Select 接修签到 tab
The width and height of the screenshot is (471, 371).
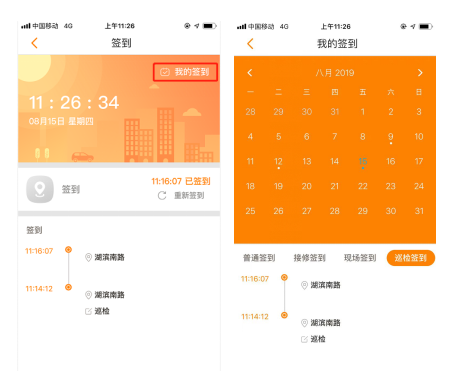click(309, 258)
